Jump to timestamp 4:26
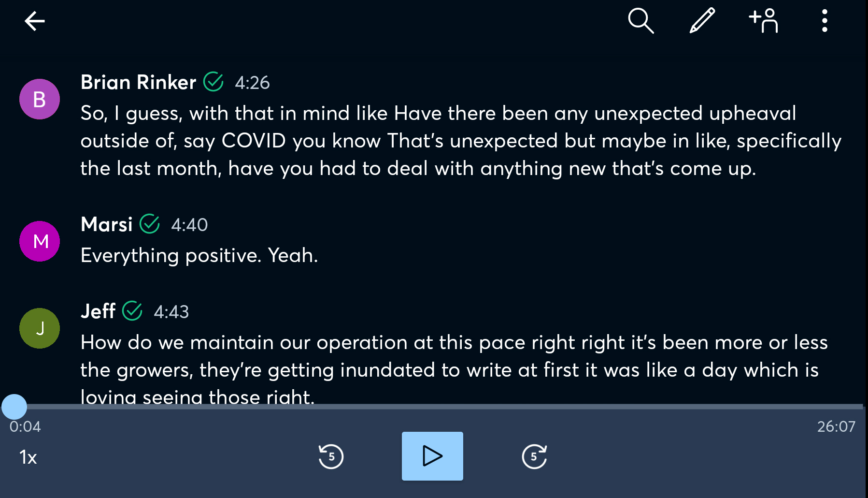This screenshot has height=498, width=868. click(252, 83)
